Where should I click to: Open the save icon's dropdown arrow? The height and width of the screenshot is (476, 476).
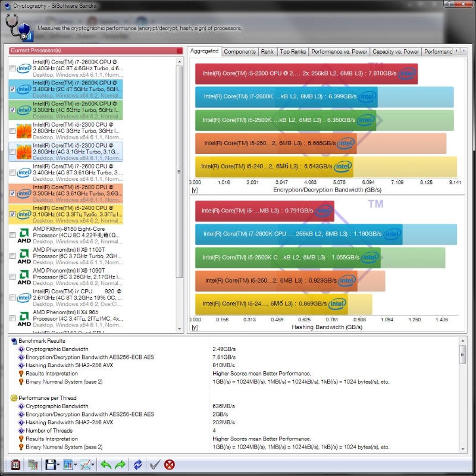[x=58, y=465]
